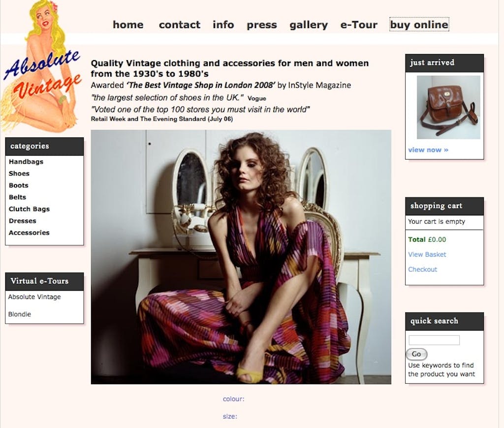Screen dimensions: 504x428
Task: Browse the Handbags category
Action: click(x=26, y=162)
